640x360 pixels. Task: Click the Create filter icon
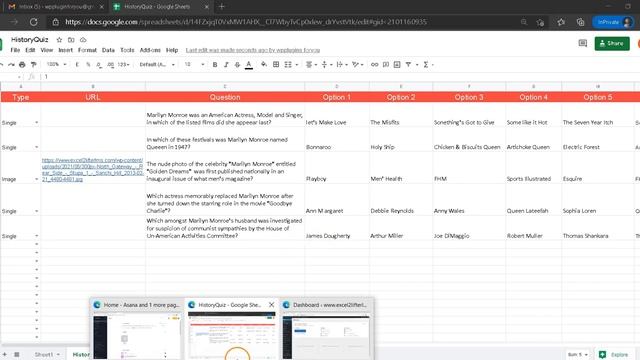(408, 64)
